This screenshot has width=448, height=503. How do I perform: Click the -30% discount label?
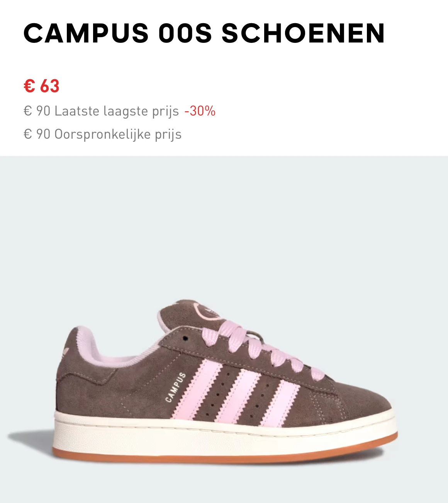[200, 111]
